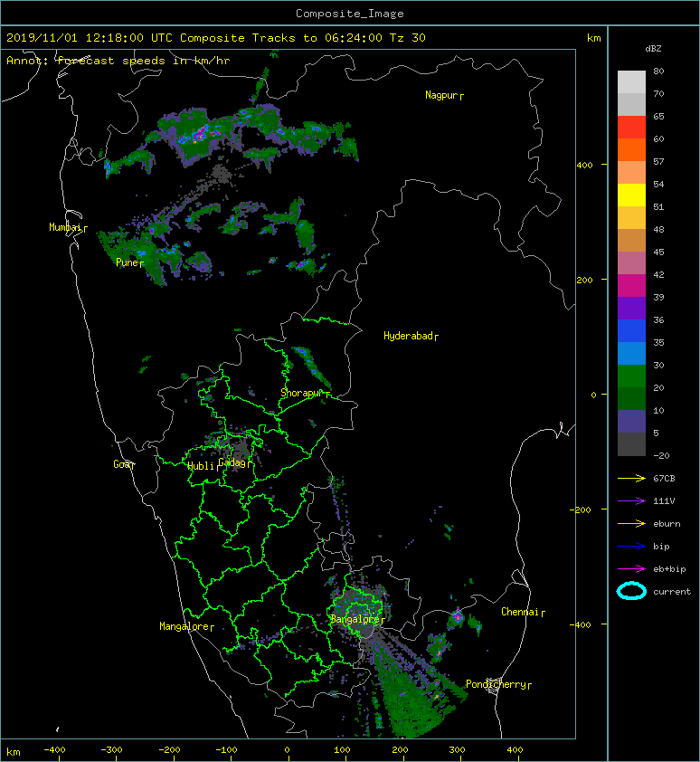
Task: Select the 'Chennai' city label
Action: point(520,612)
